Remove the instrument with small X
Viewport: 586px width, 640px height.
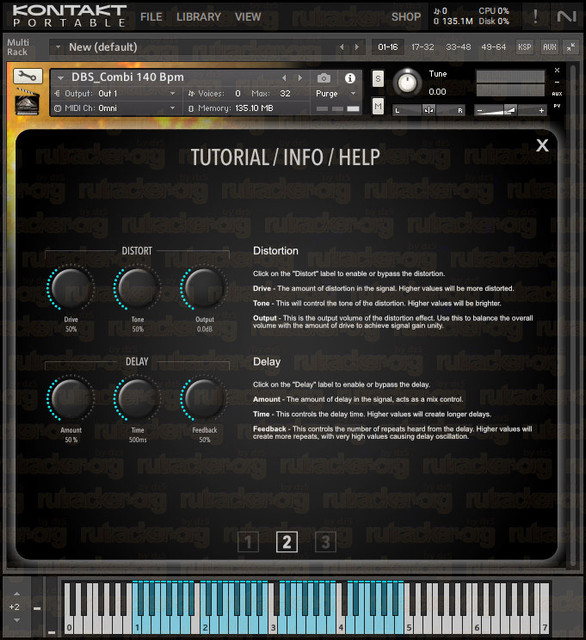[557, 70]
